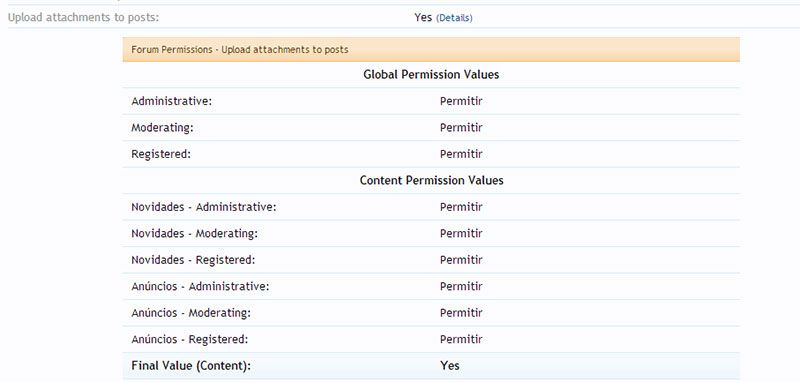Click the Global Permission Values heading
Screen dimensions: 800x382
[431, 74]
